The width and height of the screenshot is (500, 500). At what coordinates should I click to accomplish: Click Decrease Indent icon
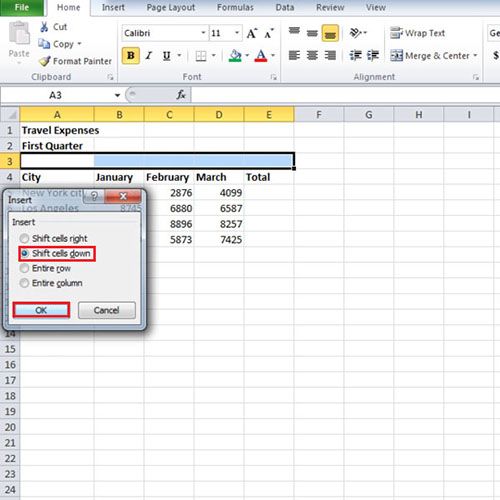pyautogui.click(x=355, y=55)
